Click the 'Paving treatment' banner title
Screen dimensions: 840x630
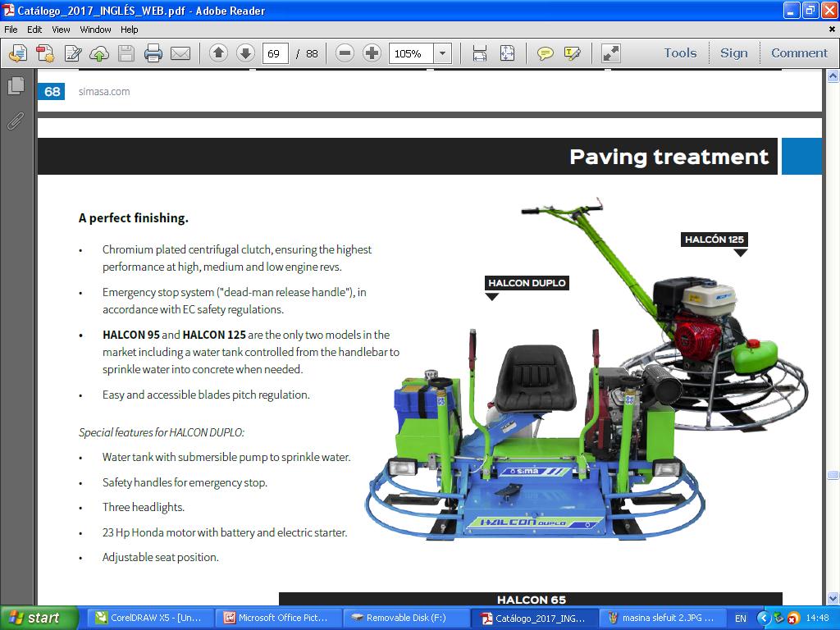[669, 157]
